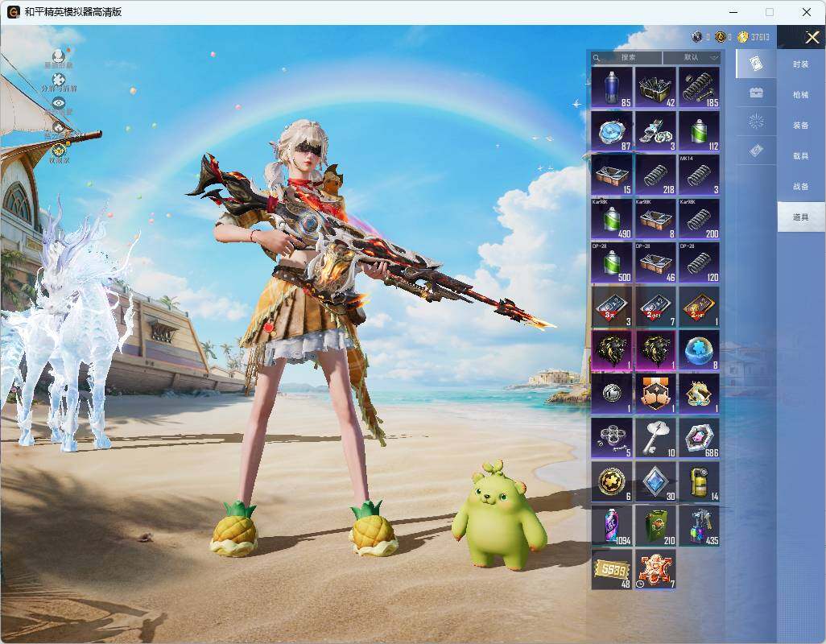
Task: Select the blue puzzle orb item, count 8
Action: pos(699,350)
